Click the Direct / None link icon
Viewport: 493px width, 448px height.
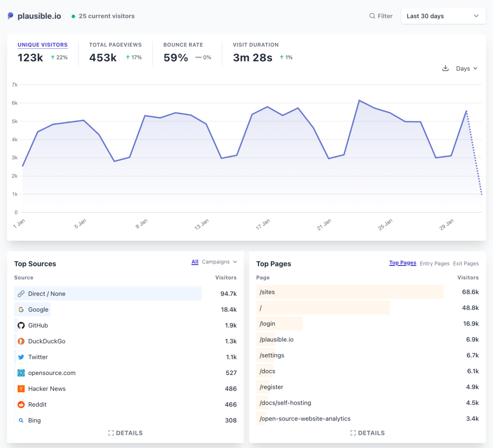coord(21,294)
